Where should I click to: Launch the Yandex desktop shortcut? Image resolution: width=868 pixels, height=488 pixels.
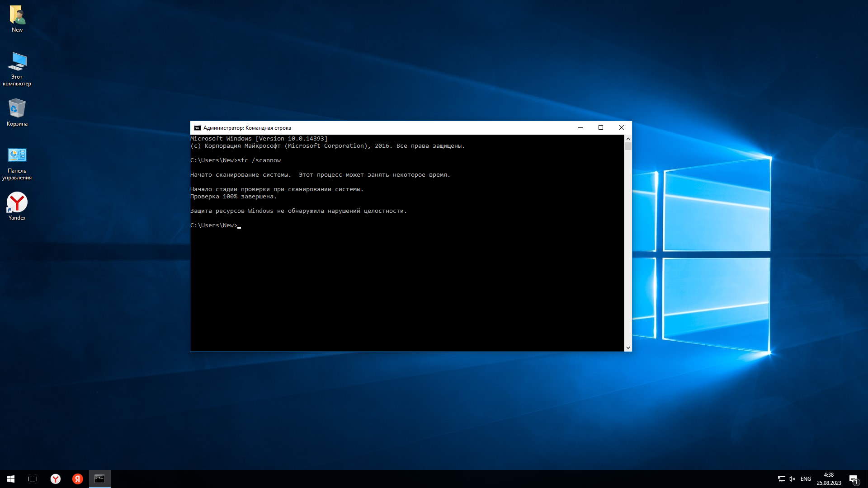(x=17, y=203)
